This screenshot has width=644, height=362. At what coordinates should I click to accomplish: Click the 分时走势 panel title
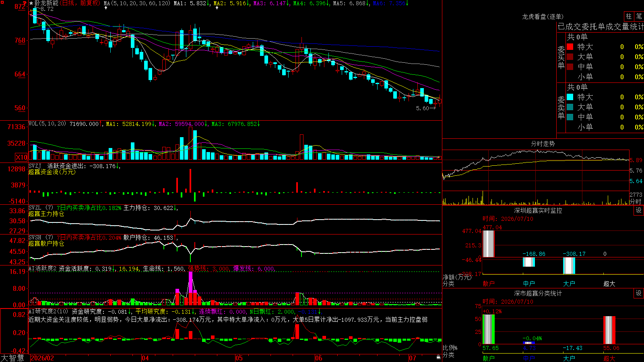(543, 144)
